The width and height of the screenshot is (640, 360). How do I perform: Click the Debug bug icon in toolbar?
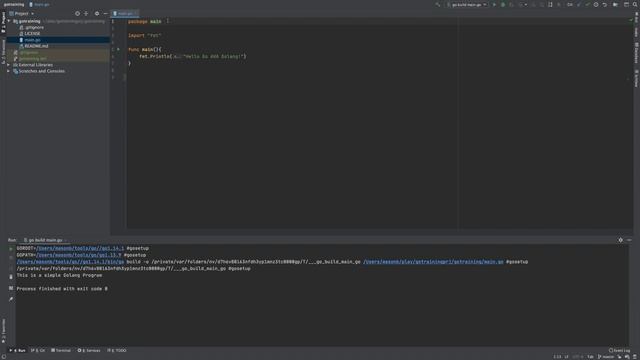503,4
